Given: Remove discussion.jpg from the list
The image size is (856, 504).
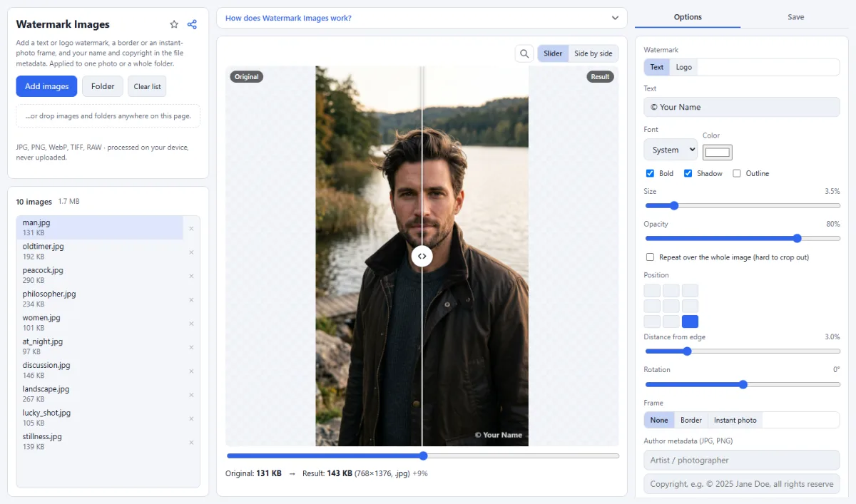Looking at the screenshot, I should (191, 371).
